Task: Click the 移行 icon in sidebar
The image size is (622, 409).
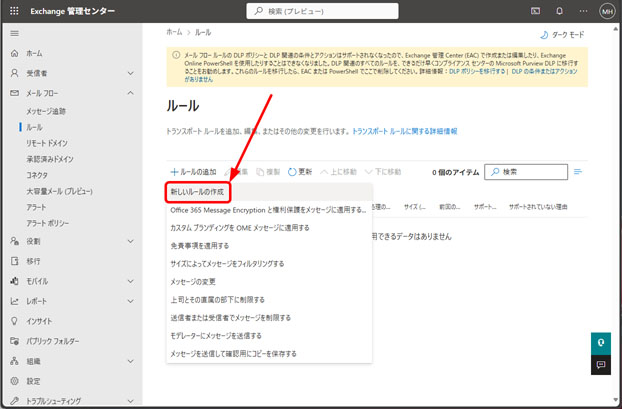Action: click(x=14, y=261)
